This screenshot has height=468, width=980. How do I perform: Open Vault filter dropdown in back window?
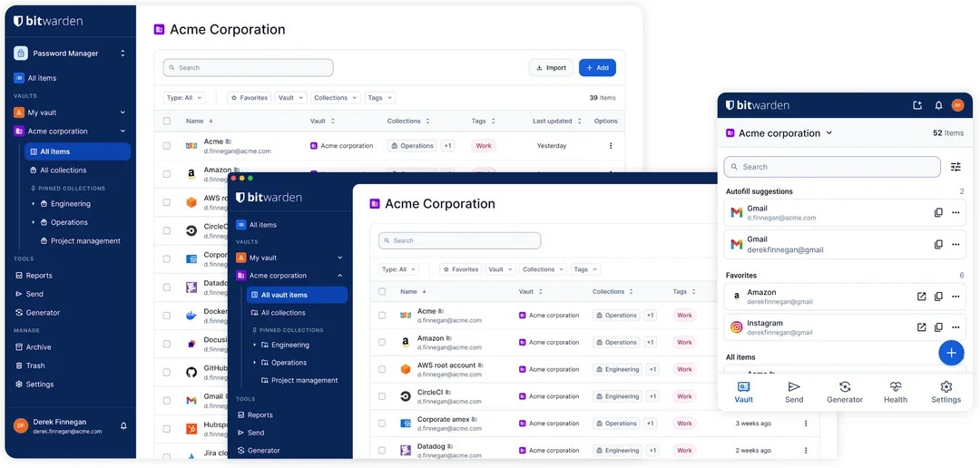[x=290, y=98]
